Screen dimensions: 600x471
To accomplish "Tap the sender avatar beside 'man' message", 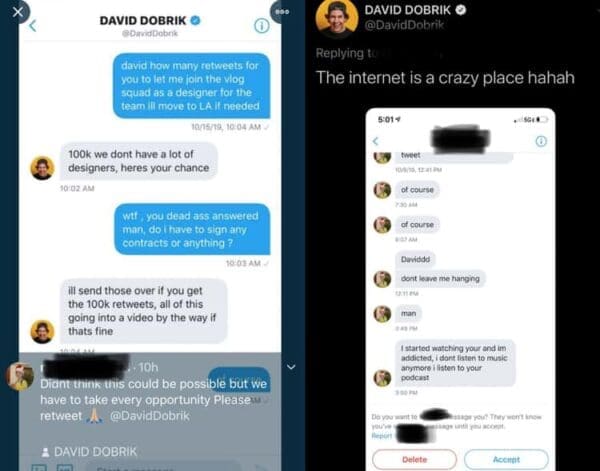I will (382, 314).
